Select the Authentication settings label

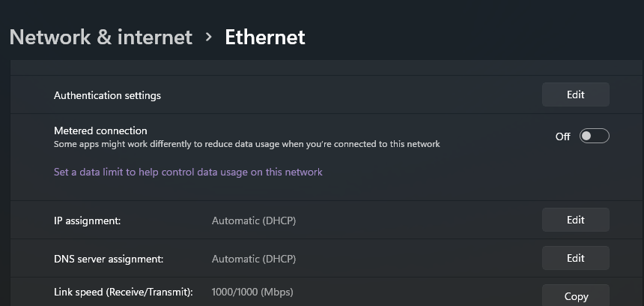pos(107,95)
